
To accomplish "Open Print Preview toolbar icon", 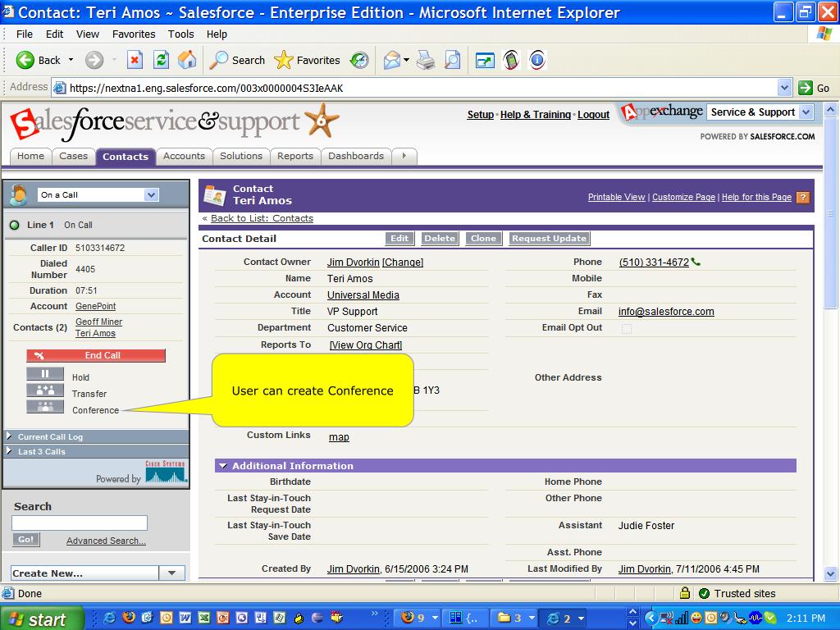I will (453, 60).
